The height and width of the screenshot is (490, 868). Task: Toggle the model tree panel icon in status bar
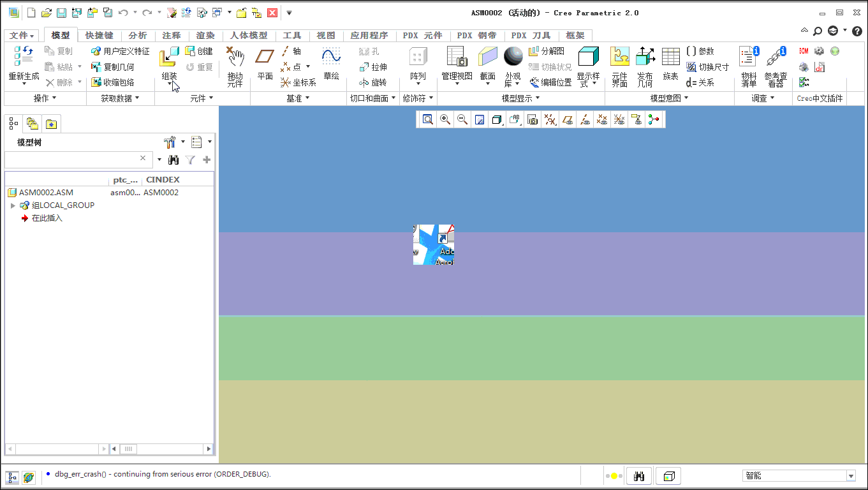coord(12,477)
